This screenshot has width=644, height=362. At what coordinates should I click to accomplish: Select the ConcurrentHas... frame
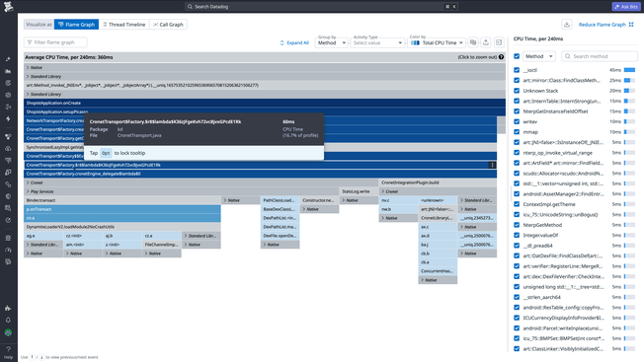coord(438,271)
